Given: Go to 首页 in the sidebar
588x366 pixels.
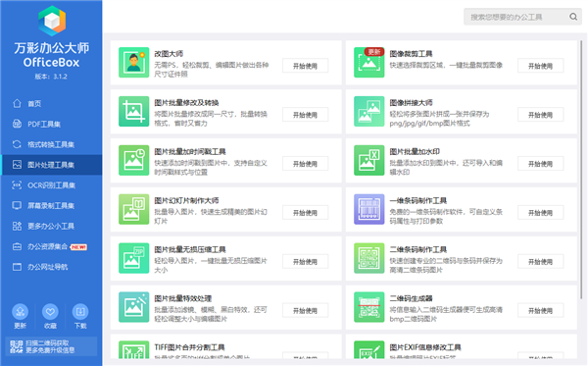Looking at the screenshot, I should coord(51,104).
